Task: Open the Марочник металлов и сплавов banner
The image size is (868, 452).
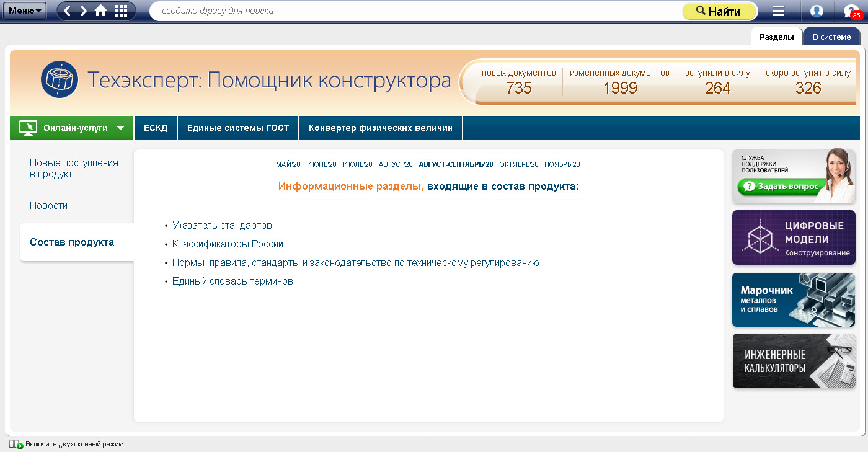Action: (794, 299)
